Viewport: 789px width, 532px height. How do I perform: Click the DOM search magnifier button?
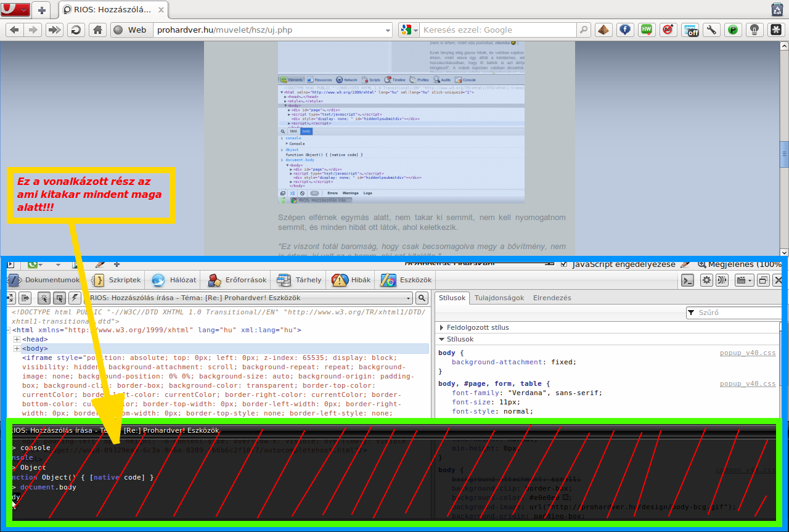pyautogui.click(x=422, y=298)
